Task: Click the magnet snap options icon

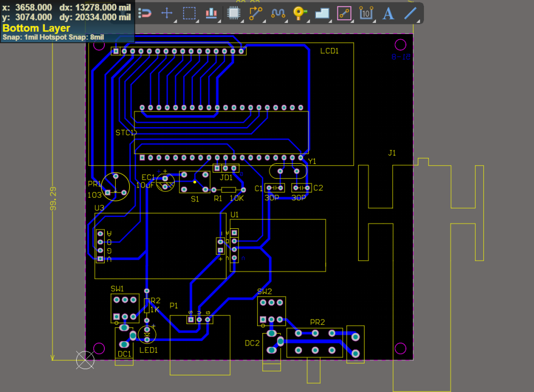Action: point(145,13)
